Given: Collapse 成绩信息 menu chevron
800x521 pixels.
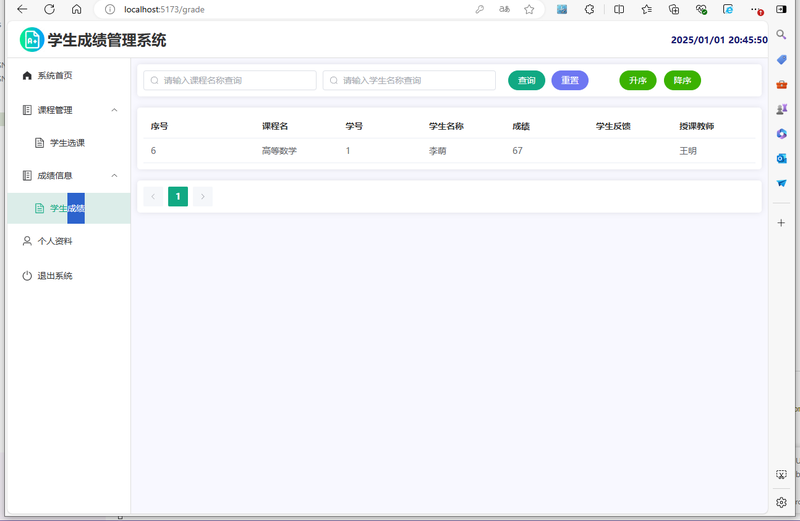Looking at the screenshot, I should coord(114,176).
